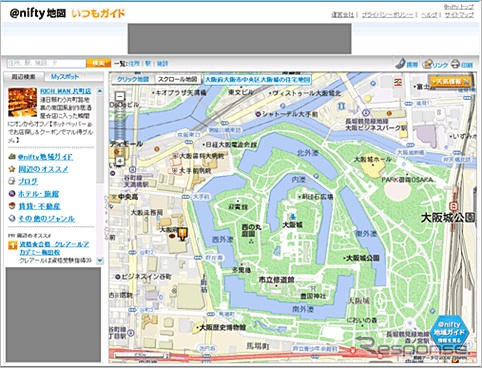Select the クリック地図 map mode tab

coord(133,79)
